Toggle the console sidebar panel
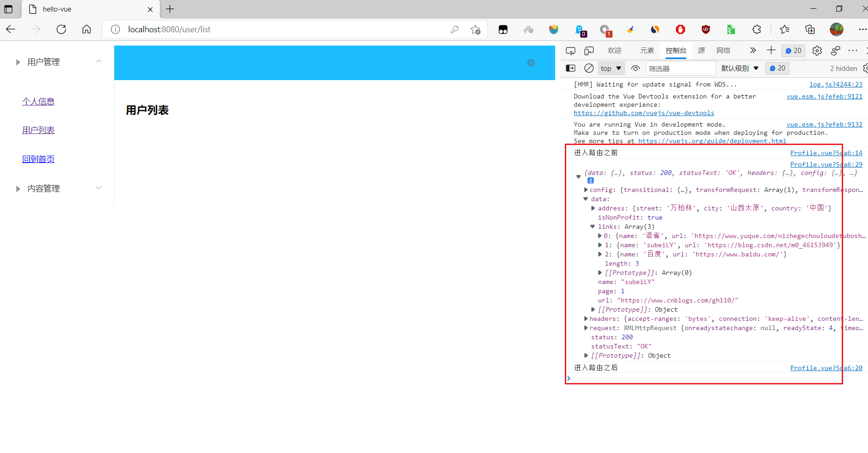This screenshot has height=453, width=868. click(570, 68)
